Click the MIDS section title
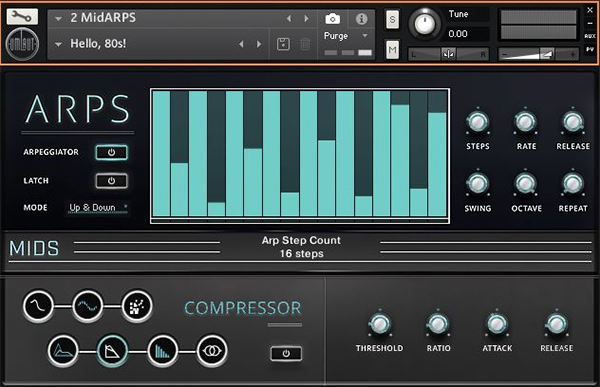 tap(34, 248)
